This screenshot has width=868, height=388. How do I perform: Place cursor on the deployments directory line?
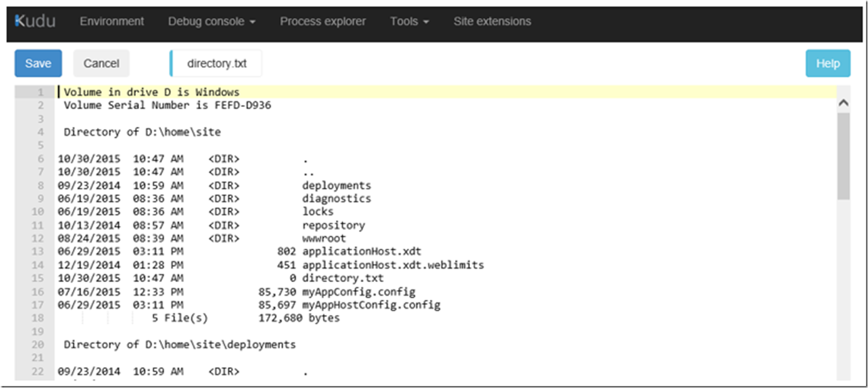click(x=336, y=185)
